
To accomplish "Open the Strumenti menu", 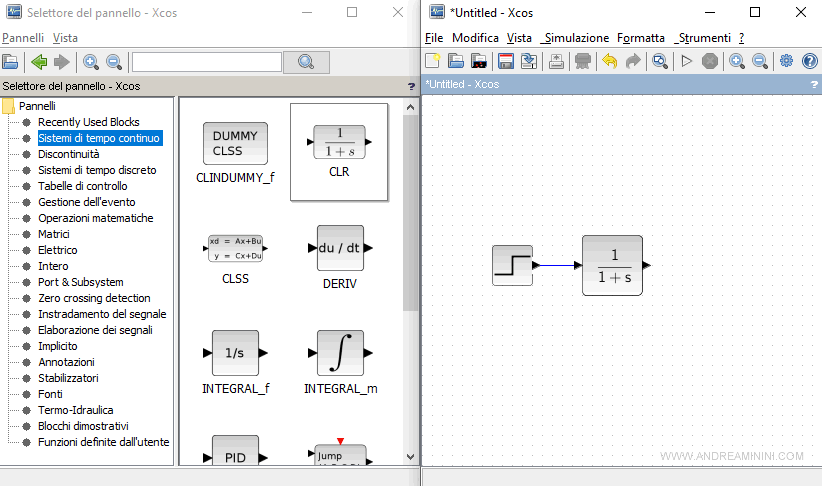I will click(x=702, y=38).
